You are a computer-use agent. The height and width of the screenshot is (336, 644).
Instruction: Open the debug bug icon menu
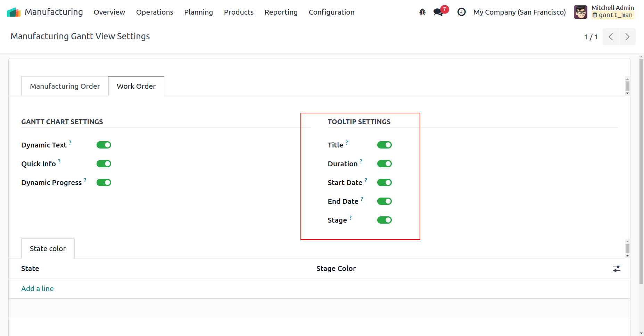pyautogui.click(x=422, y=12)
